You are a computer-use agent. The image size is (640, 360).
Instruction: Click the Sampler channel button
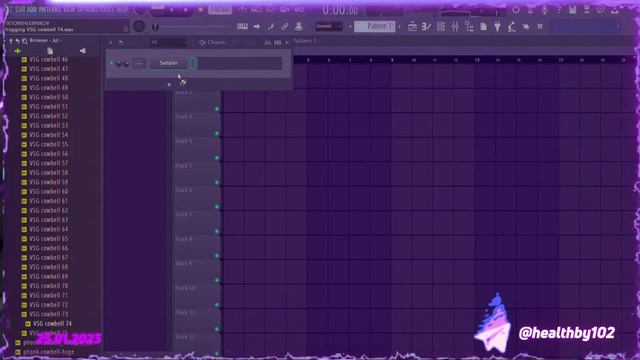(x=169, y=63)
